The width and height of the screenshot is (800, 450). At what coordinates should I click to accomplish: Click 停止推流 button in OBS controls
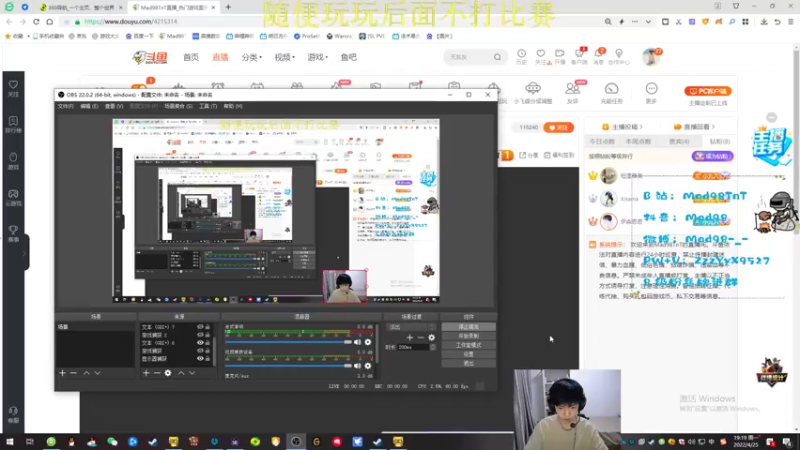click(468, 327)
